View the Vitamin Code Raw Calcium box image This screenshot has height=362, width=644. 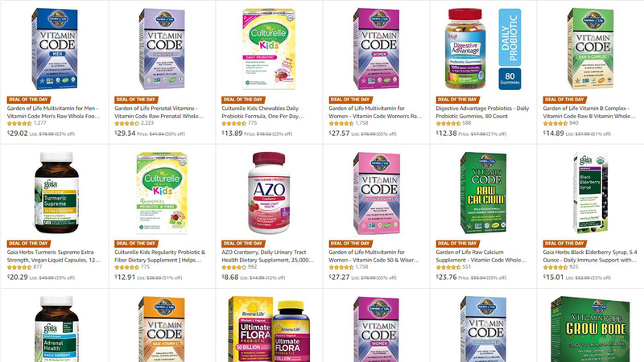pyautogui.click(x=483, y=192)
